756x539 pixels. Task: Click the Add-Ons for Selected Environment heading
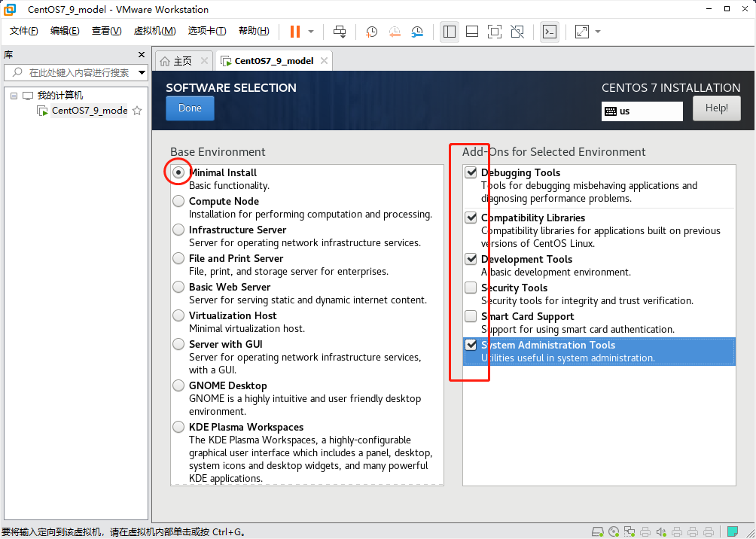tap(553, 152)
